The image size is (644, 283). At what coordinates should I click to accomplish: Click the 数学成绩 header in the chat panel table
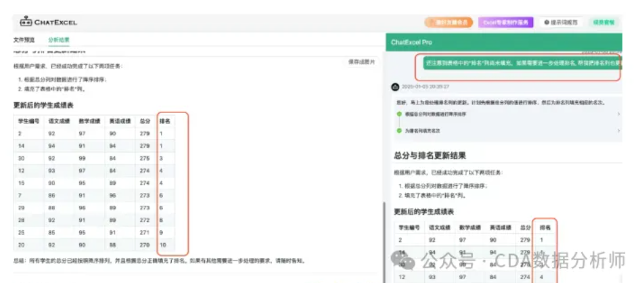coord(470,227)
